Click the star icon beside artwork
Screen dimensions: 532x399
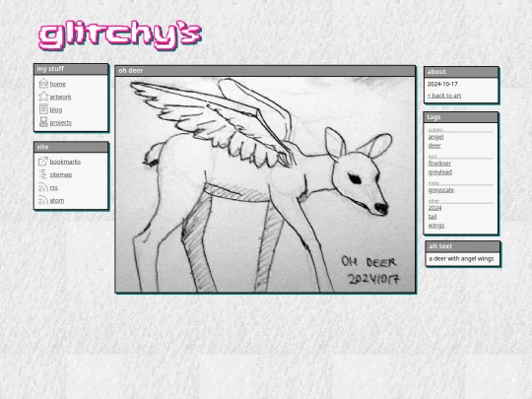[43, 97]
